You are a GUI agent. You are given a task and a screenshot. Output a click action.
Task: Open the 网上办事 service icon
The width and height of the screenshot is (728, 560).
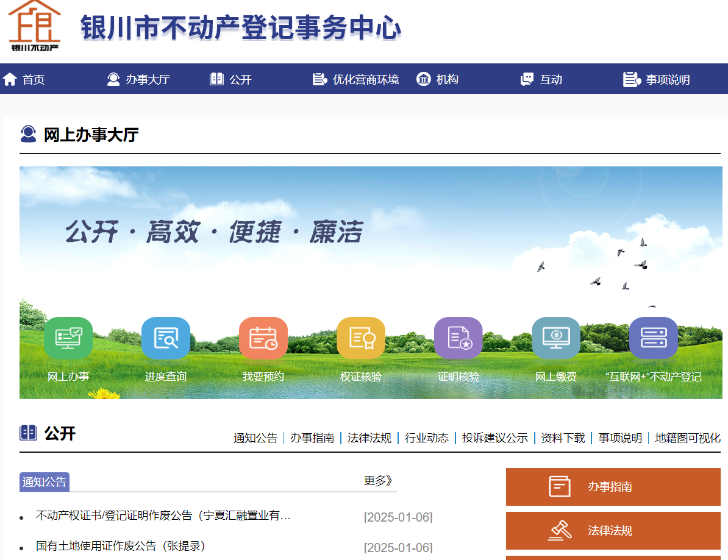(x=68, y=338)
